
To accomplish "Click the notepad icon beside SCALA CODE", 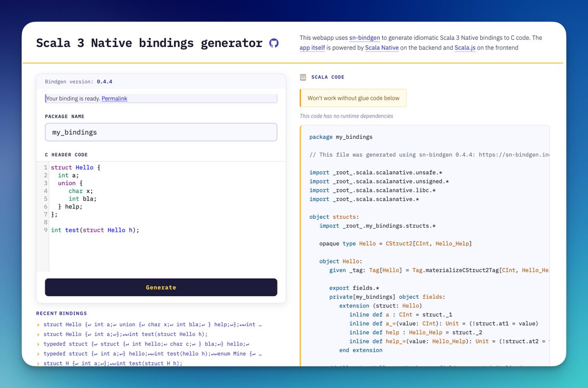I will point(303,77).
